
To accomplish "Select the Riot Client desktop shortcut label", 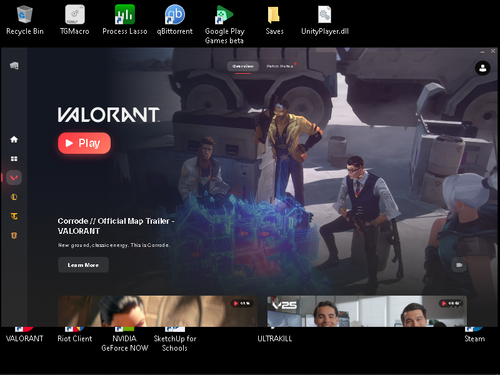I will tap(75, 339).
